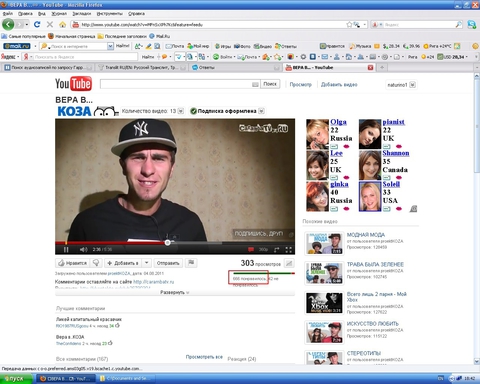The height and width of the screenshot is (384, 480).
Task: Bookmark page with the star icon in address bar
Action: (x=349, y=24)
